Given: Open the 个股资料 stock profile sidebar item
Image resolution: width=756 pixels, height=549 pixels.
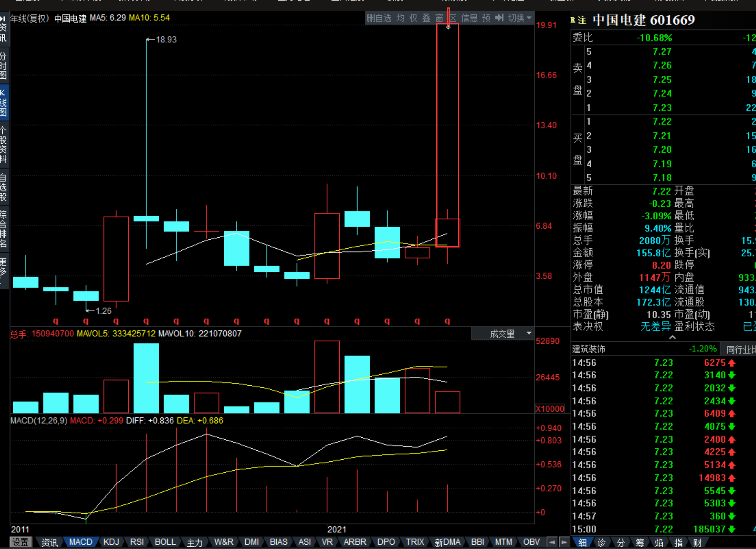Looking at the screenshot, I should (4, 145).
